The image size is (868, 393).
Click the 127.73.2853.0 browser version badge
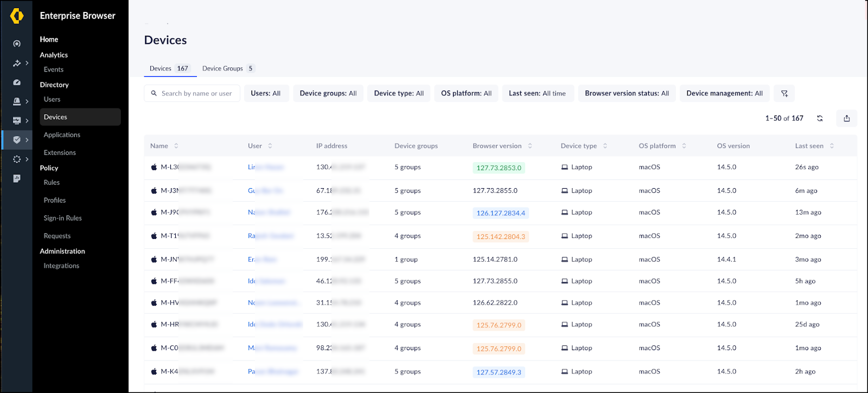(499, 168)
